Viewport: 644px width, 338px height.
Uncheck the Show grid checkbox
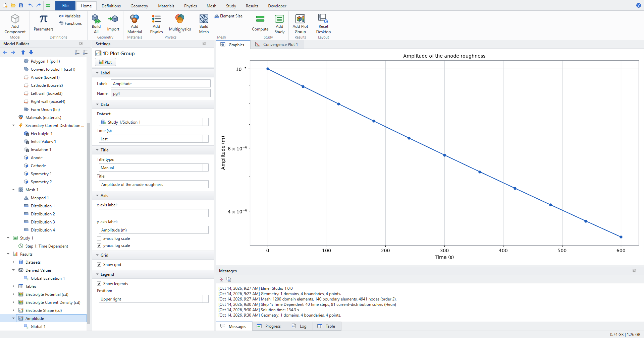[x=99, y=265]
